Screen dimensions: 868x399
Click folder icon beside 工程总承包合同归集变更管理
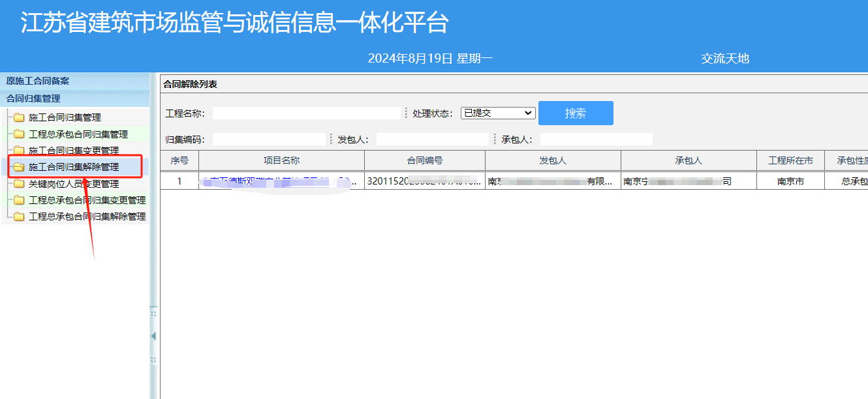click(19, 200)
